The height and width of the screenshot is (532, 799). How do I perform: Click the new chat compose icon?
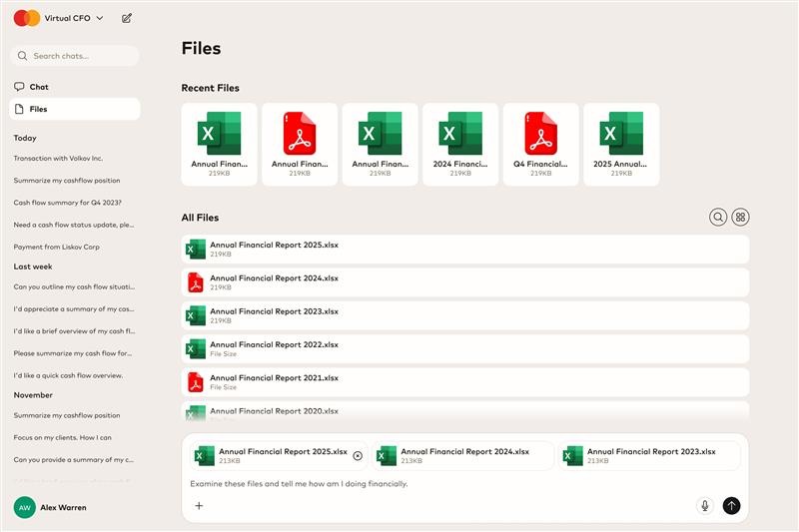126,18
